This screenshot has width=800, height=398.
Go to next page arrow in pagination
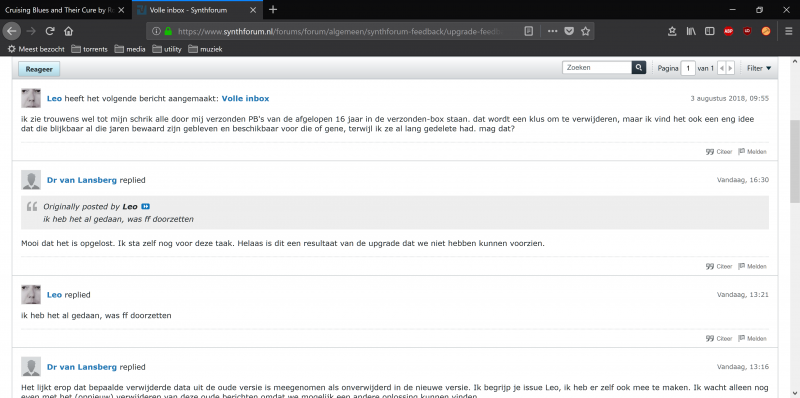click(x=730, y=68)
